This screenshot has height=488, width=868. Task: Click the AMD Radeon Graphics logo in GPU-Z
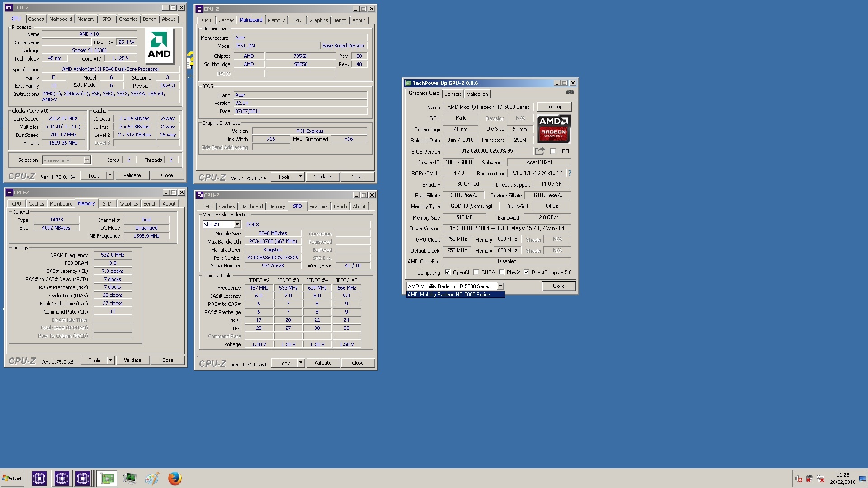(x=554, y=129)
